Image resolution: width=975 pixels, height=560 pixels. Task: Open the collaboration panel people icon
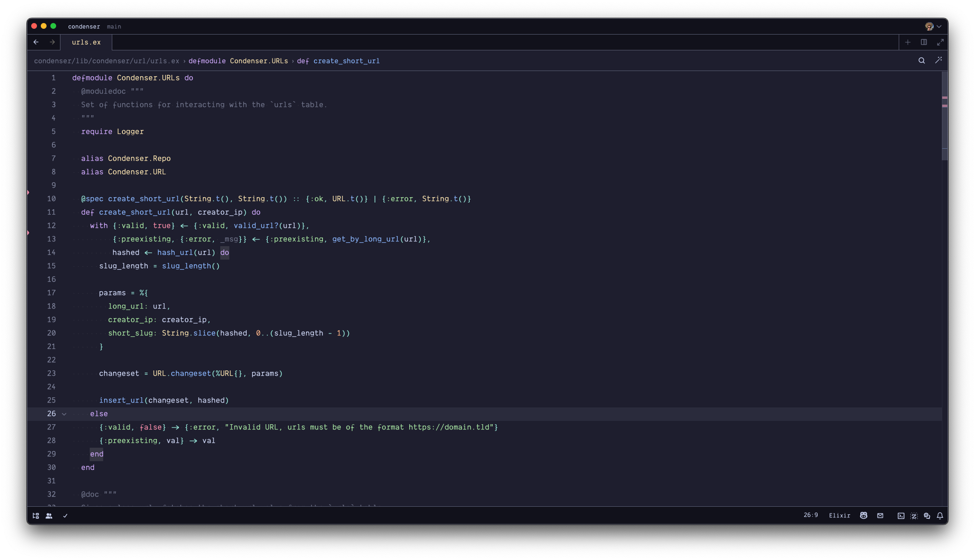(x=49, y=516)
